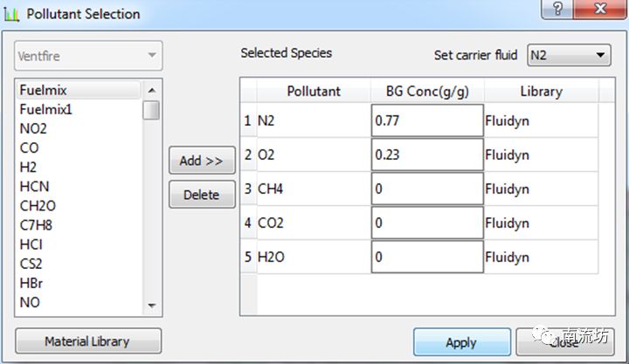629x364 pixels.
Task: Open the Set carrier fluid N2 dropdown
Action: coord(569,55)
